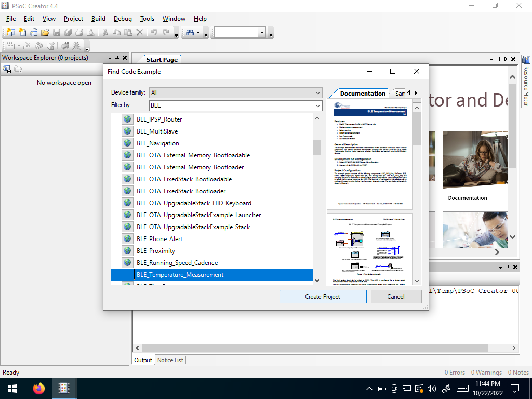Switch to the Notice List tab

tap(170, 360)
